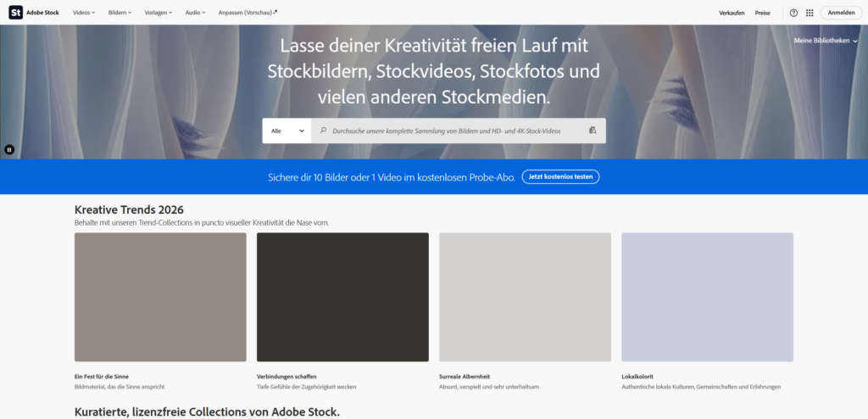This screenshot has width=868, height=419.
Task: Open the Adobe apps grid icon
Action: [x=810, y=13]
